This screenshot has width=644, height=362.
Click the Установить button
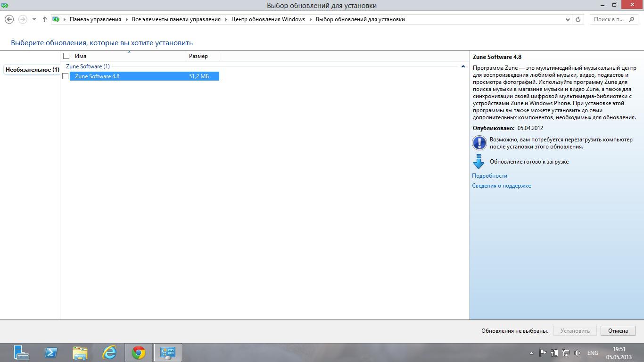[x=575, y=331]
